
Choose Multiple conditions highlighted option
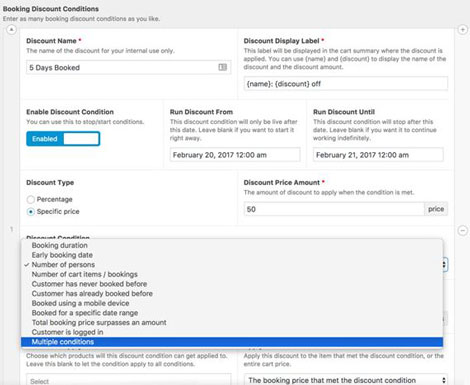click(232, 342)
